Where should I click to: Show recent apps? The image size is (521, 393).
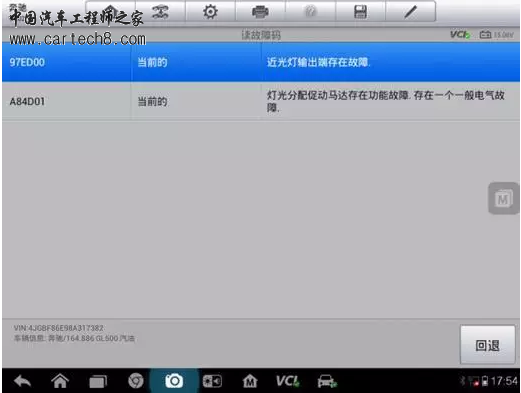pos(98,382)
